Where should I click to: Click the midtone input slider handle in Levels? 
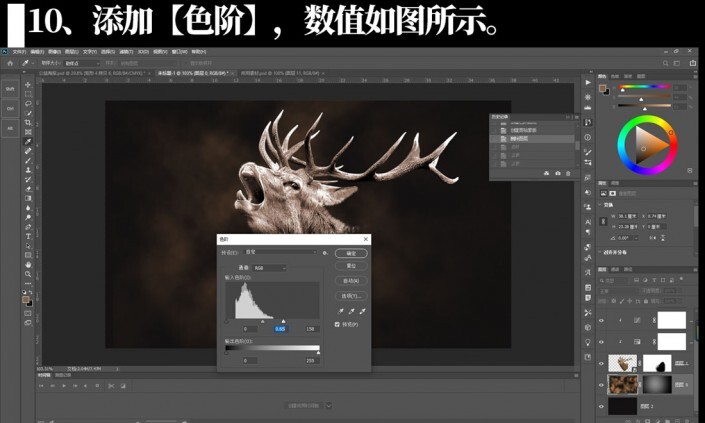point(263,321)
